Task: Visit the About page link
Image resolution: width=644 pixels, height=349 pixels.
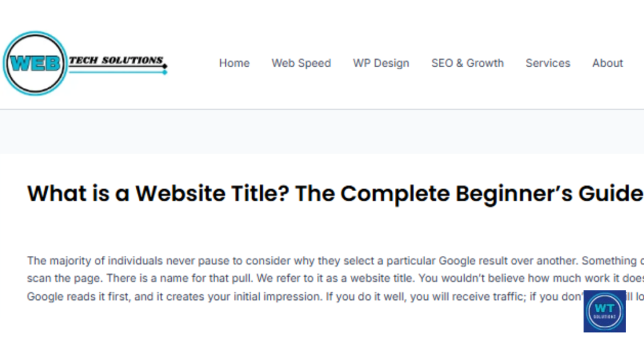Action: coord(608,63)
